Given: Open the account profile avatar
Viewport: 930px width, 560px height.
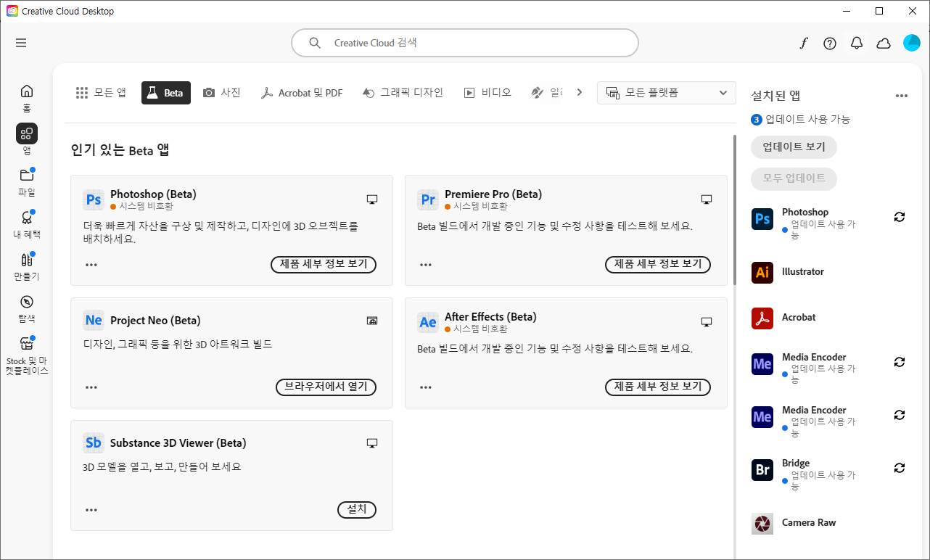Looking at the screenshot, I should pyautogui.click(x=912, y=43).
